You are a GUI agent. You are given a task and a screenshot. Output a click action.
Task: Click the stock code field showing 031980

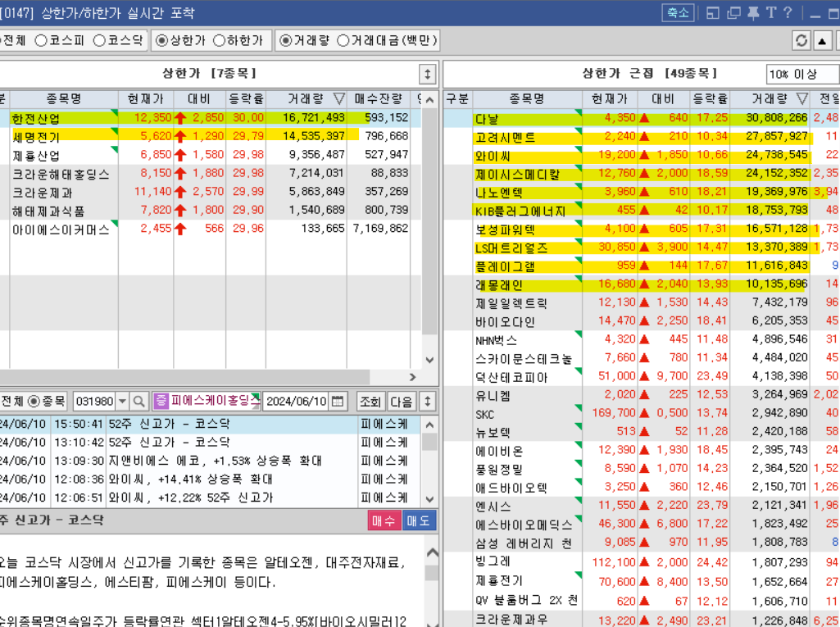95,402
